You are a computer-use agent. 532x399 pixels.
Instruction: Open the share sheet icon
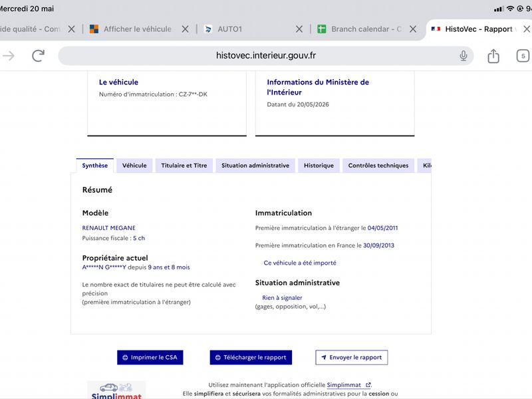pyautogui.click(x=493, y=56)
